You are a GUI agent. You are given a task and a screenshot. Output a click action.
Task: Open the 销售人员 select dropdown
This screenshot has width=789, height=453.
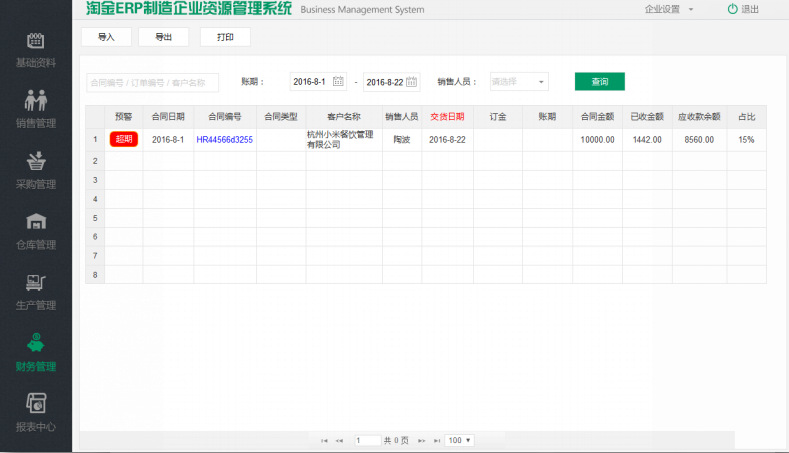[x=519, y=82]
